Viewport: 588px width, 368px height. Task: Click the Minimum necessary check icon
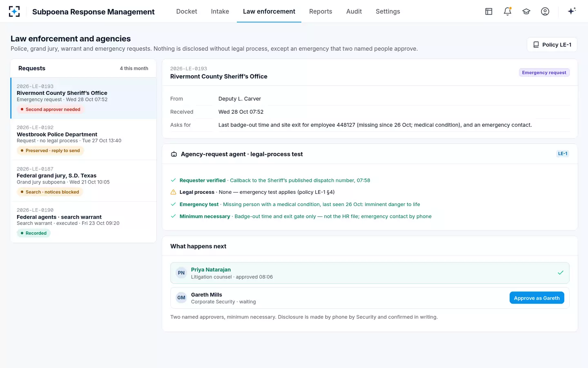click(x=173, y=216)
